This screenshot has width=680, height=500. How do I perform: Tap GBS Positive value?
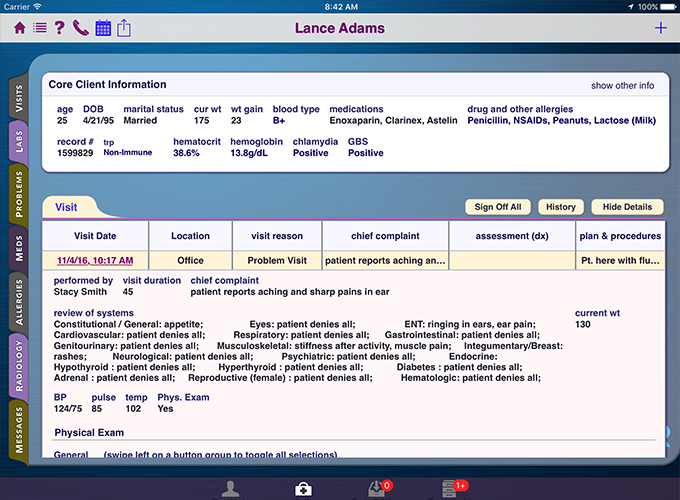coord(366,153)
